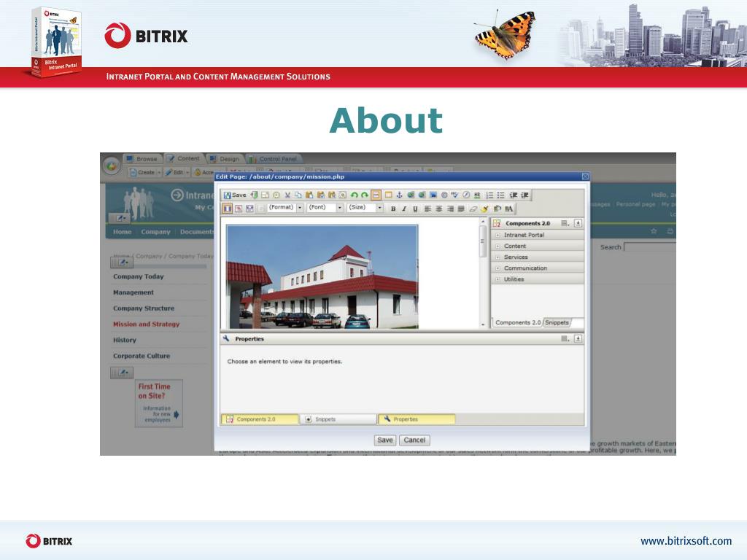The width and height of the screenshot is (747, 560).
Task: Click the Copy icon in editor toolbar
Action: (x=298, y=195)
